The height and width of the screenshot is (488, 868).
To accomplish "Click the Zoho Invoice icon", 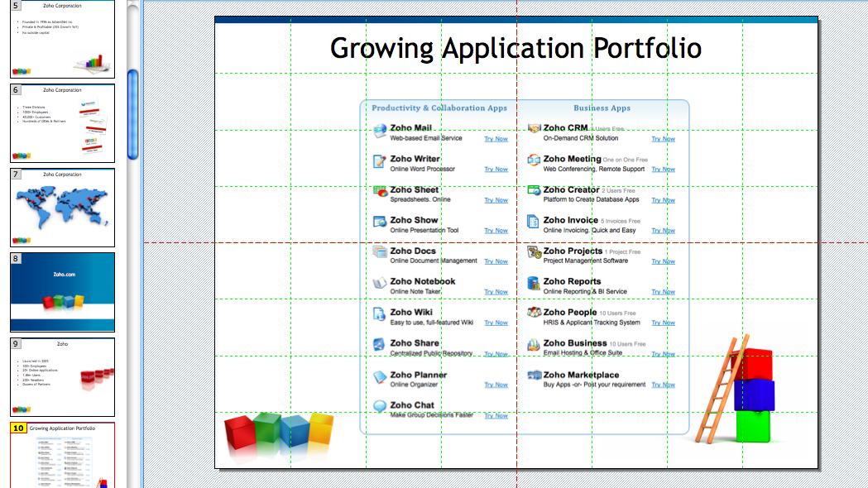I will point(535,222).
